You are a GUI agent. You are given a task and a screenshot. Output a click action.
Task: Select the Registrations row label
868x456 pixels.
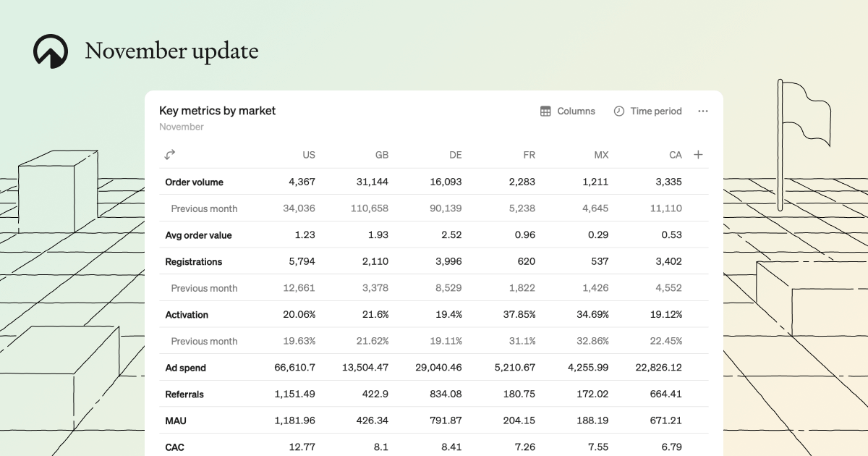click(193, 262)
